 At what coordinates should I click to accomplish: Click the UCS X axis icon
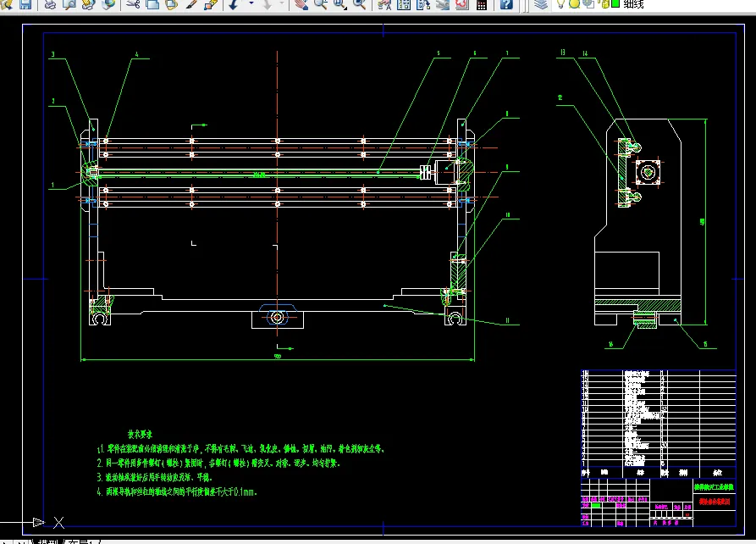pyautogui.click(x=58, y=522)
